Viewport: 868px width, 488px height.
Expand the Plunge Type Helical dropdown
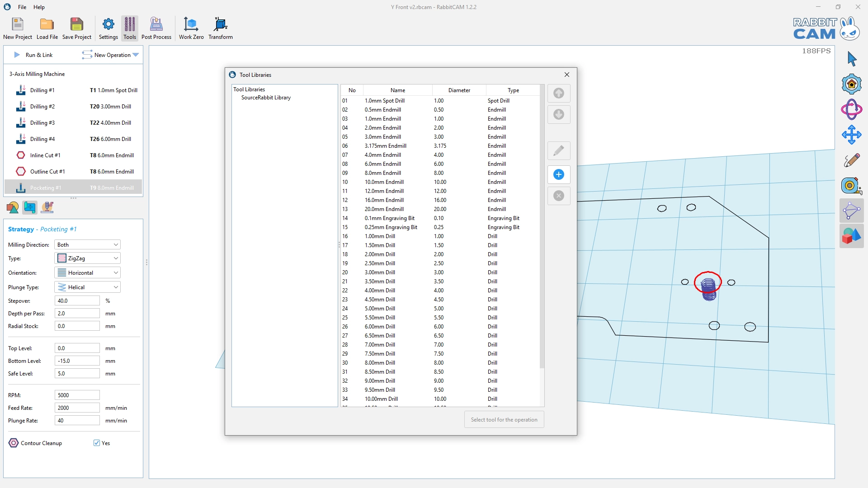[x=87, y=287]
